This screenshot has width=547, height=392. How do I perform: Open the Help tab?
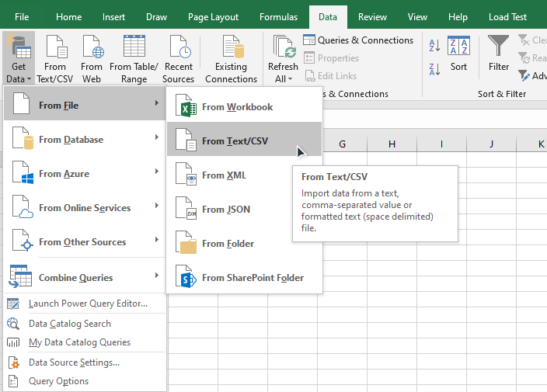tap(458, 17)
